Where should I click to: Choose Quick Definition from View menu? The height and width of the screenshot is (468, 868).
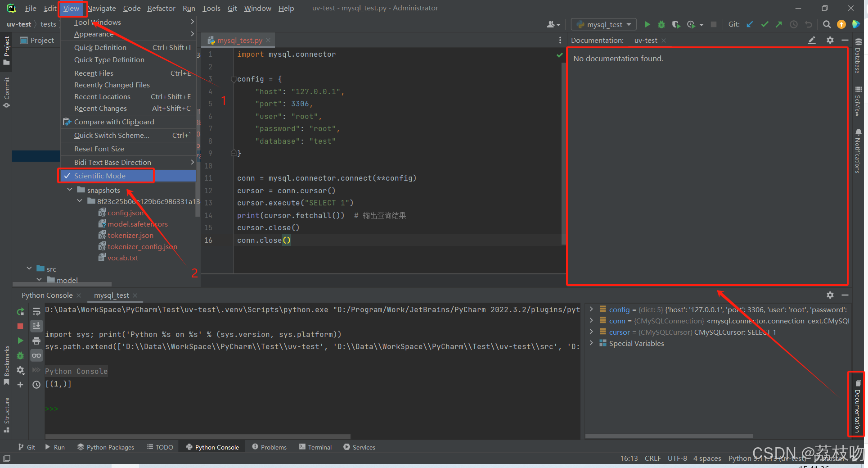tap(129, 47)
